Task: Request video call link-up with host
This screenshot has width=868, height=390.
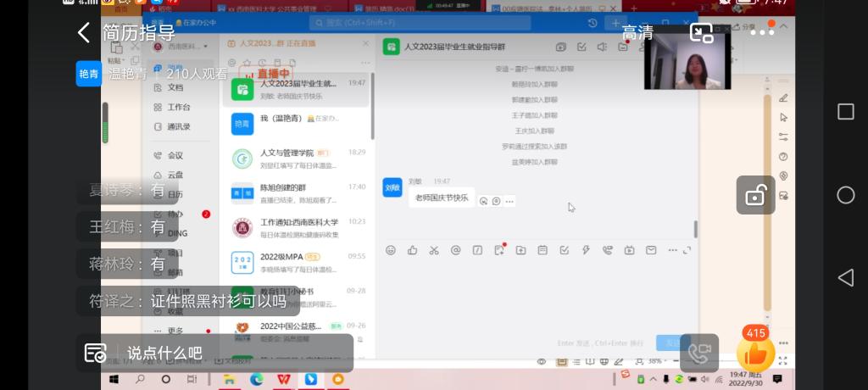Action: [699, 353]
